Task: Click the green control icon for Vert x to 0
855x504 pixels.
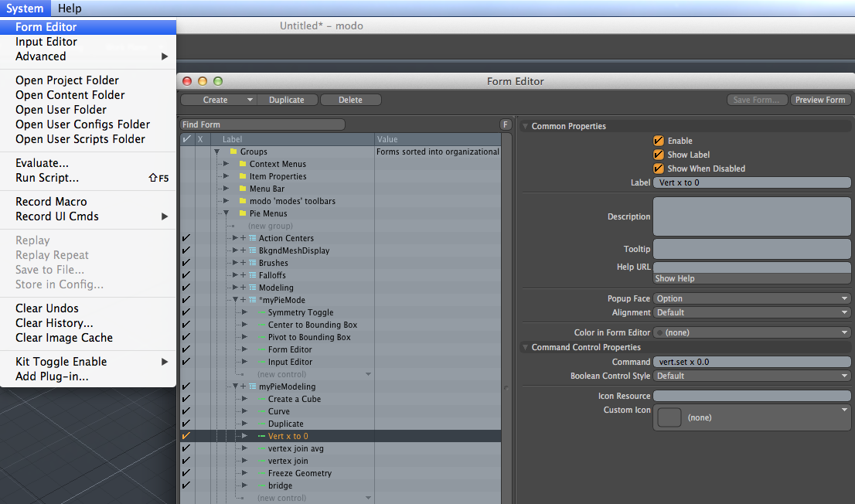Action: click(x=262, y=437)
